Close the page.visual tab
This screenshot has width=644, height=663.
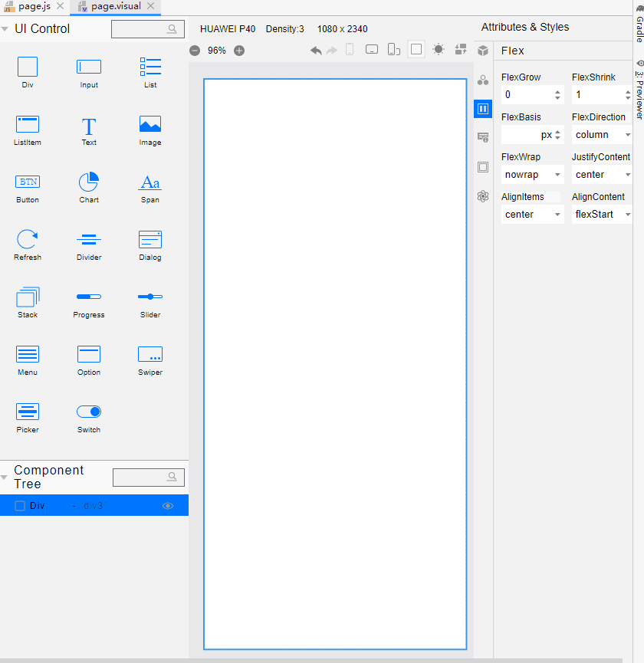(151, 6)
